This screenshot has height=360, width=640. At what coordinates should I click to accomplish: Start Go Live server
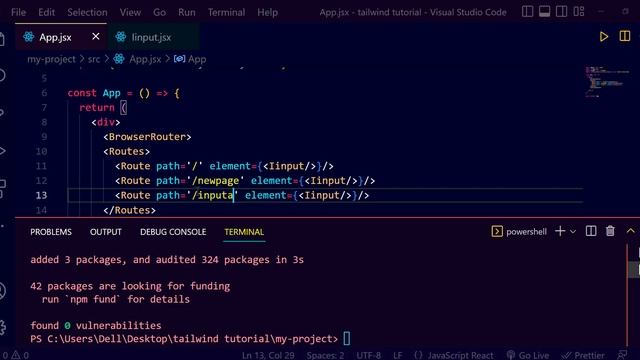[x=528, y=355]
